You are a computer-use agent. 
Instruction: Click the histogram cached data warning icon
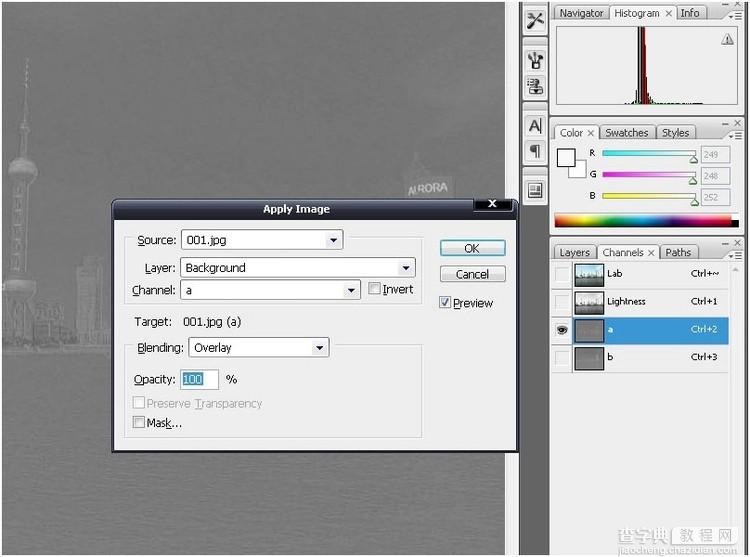click(x=727, y=39)
